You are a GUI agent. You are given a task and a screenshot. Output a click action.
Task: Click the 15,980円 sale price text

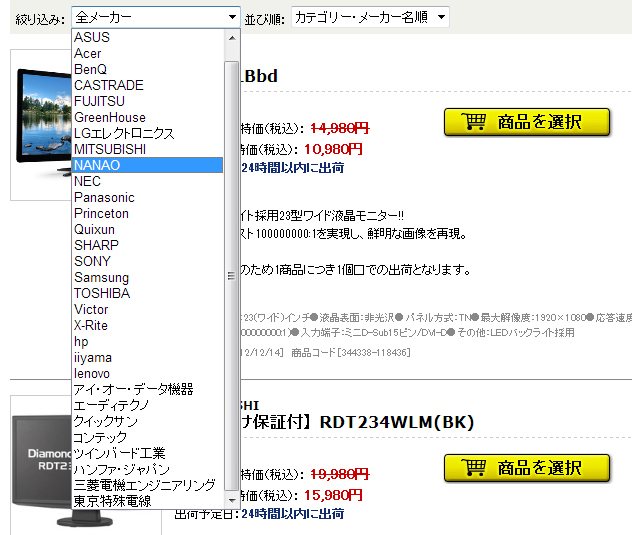point(333,495)
